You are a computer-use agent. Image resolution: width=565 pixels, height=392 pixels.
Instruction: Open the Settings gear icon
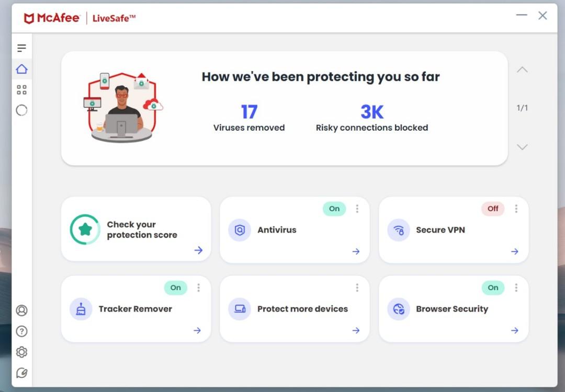21,352
